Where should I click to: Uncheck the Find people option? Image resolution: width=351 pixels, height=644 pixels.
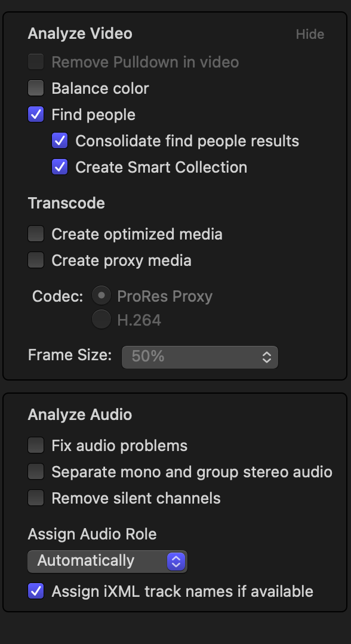(x=36, y=115)
